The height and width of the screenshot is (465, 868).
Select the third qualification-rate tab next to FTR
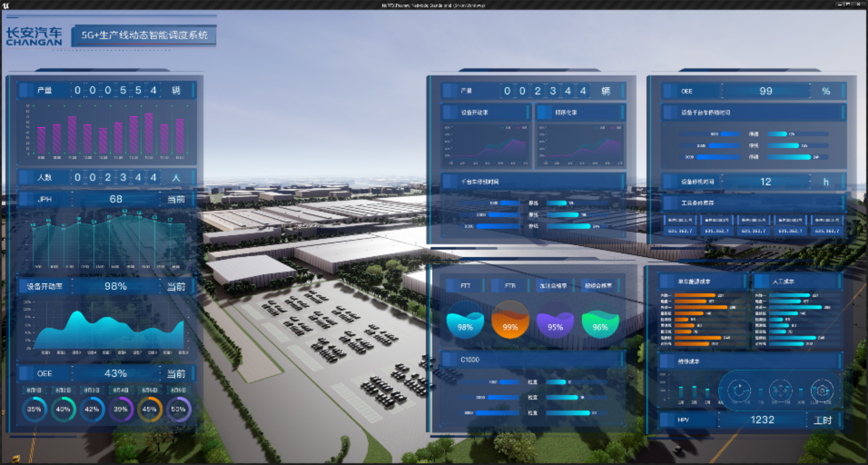555,286
